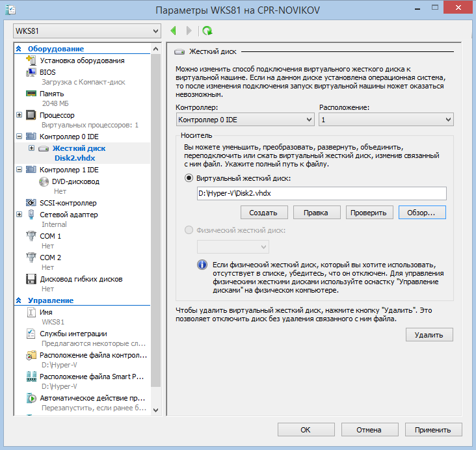Click the green back arrow icon
Screen dimensions: 476x450
click(174, 31)
